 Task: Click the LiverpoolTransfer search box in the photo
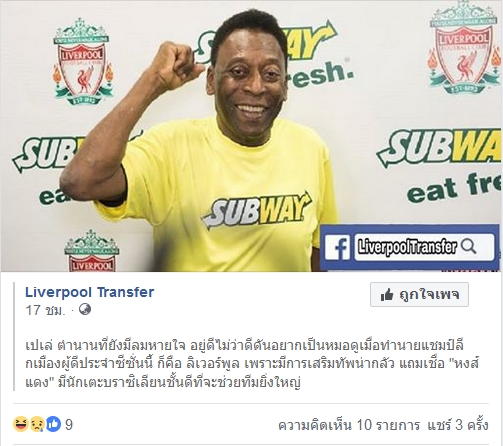coord(424,247)
